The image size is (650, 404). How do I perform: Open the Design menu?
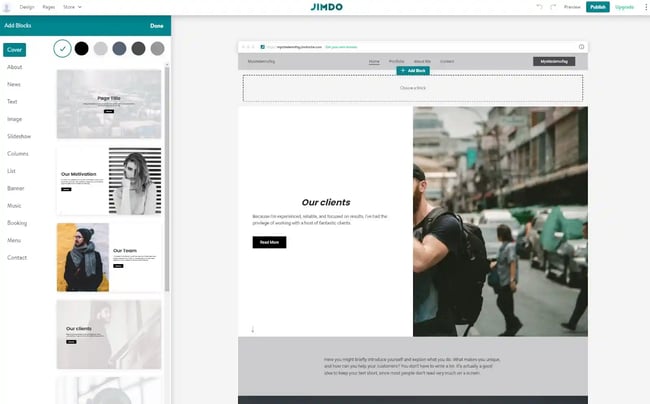click(27, 6)
